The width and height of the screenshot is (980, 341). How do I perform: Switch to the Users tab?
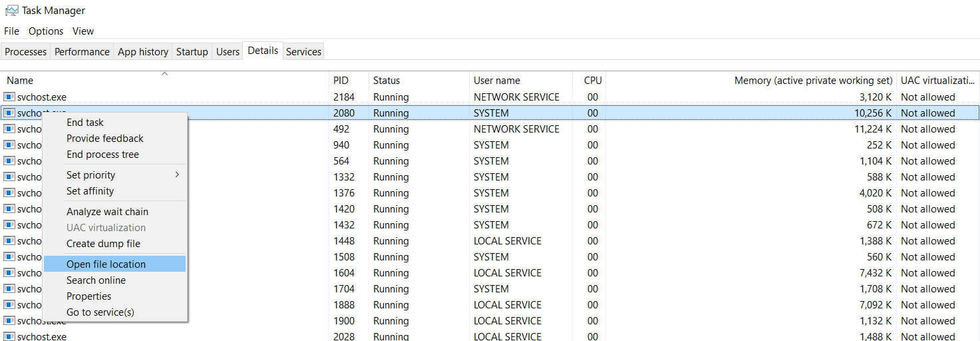[x=228, y=51]
